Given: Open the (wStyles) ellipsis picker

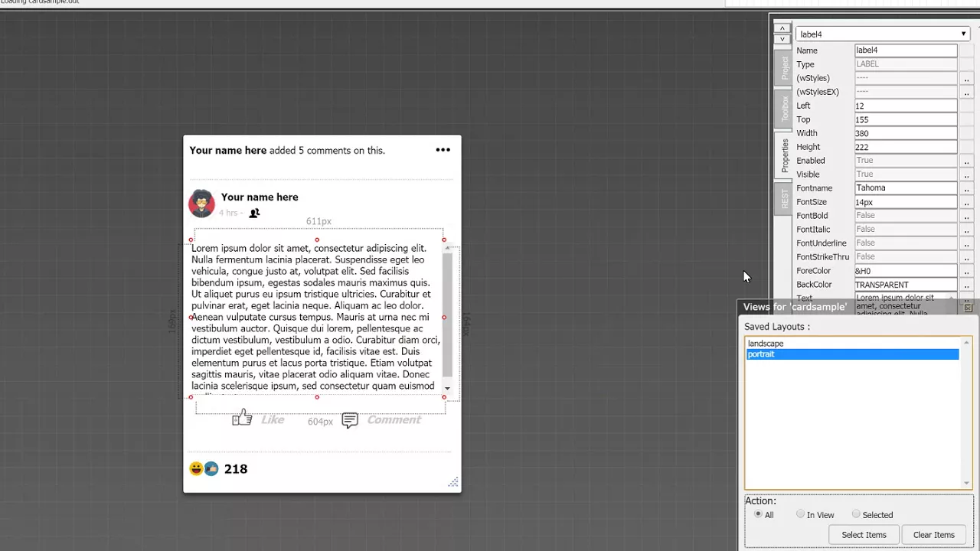Looking at the screenshot, I should (x=966, y=78).
